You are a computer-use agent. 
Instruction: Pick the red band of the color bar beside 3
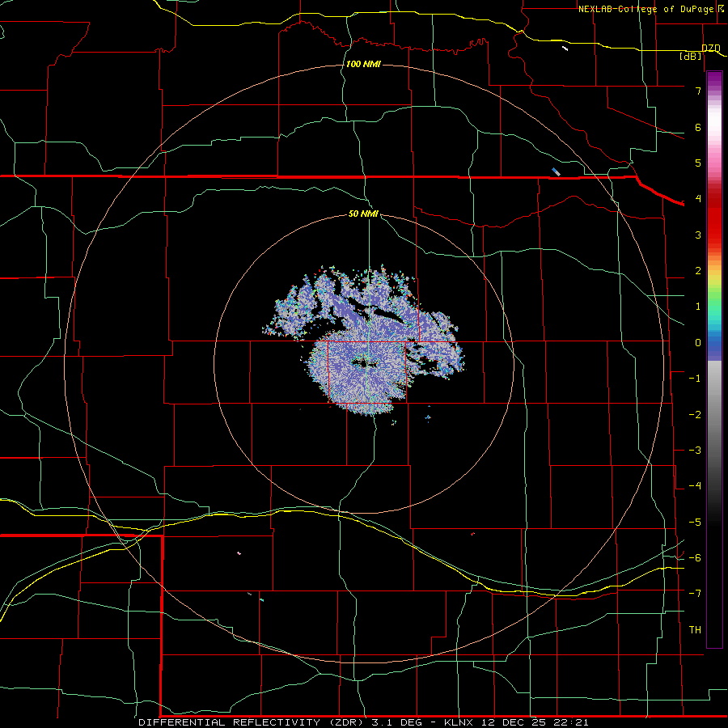point(714,235)
